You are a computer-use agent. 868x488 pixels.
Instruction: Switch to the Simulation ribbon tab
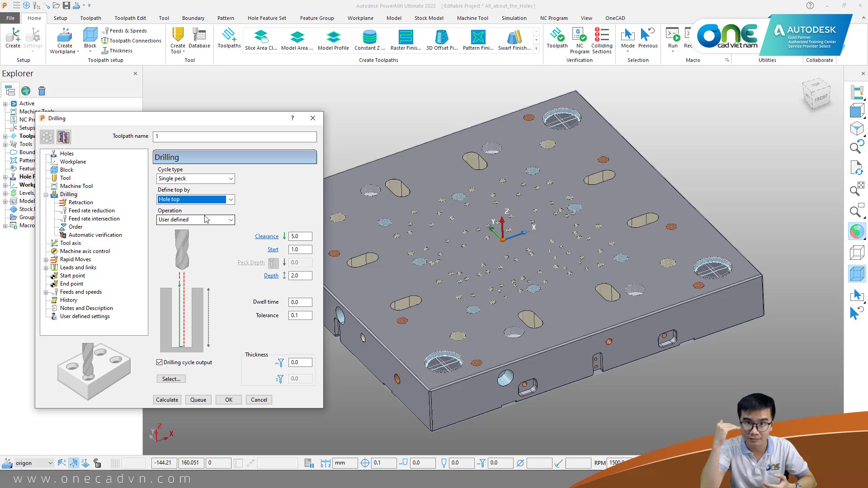pyautogui.click(x=514, y=18)
